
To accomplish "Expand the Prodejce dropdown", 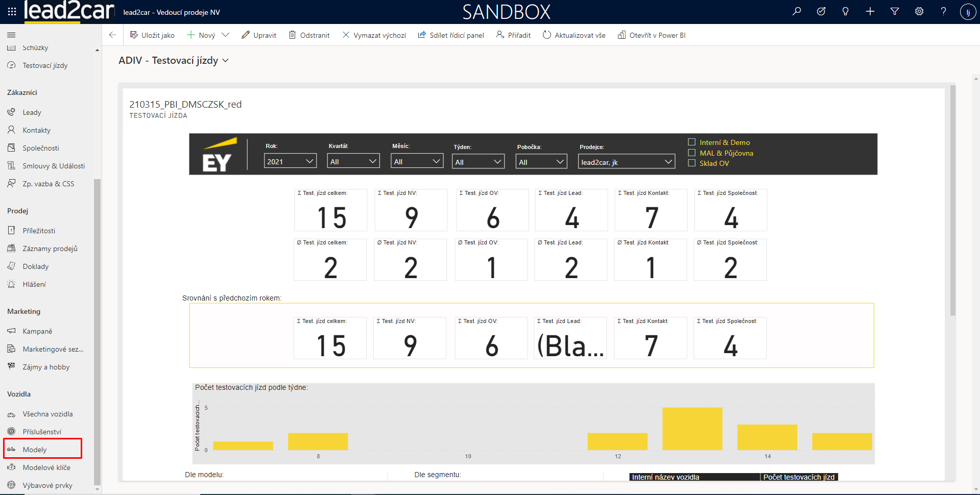I will (x=626, y=162).
